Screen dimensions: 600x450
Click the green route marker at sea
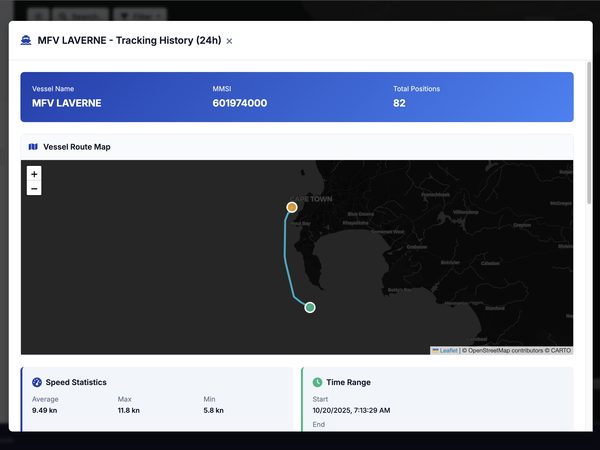[310, 307]
